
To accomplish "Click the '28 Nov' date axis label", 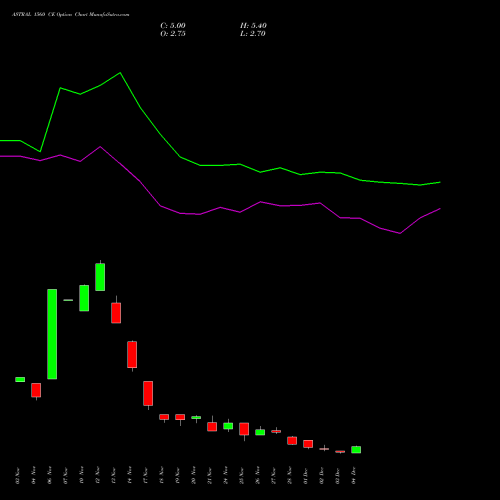I will tap(290, 476).
